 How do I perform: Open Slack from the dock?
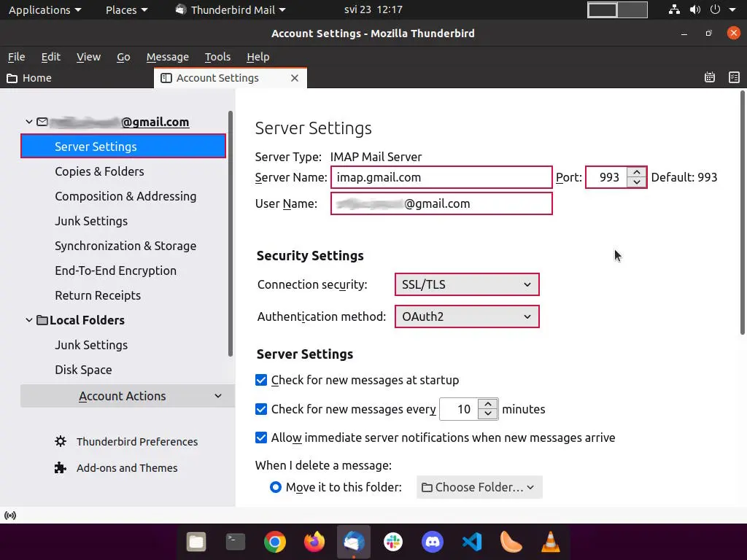coord(393,542)
